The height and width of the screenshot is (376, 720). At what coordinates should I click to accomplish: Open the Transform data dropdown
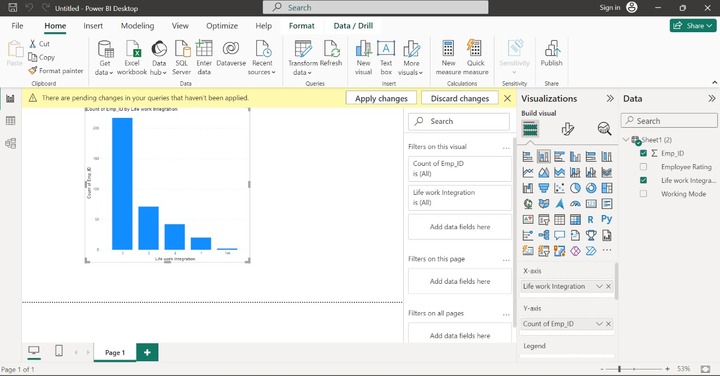pyautogui.click(x=303, y=58)
